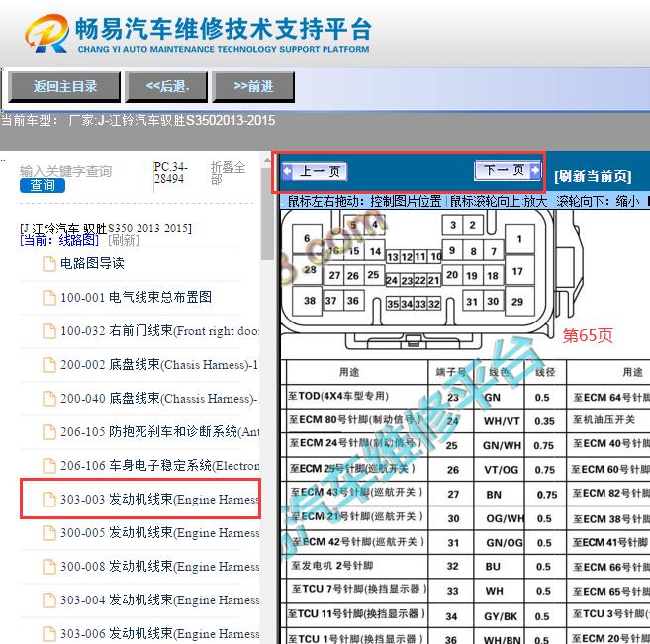
Task: Click the [刷新当前页] link
Action: (x=593, y=176)
